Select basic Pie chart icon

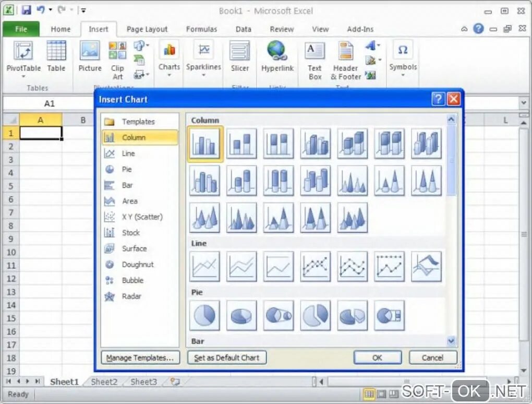pos(204,315)
